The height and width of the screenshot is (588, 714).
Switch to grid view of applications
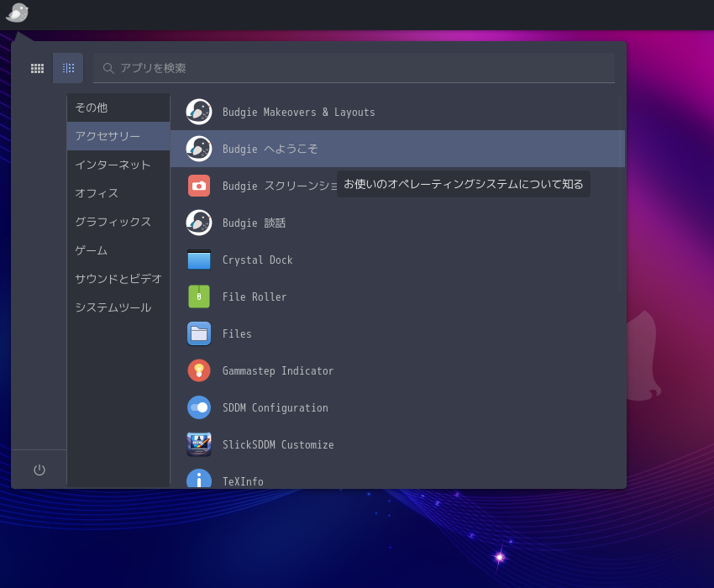coord(37,68)
